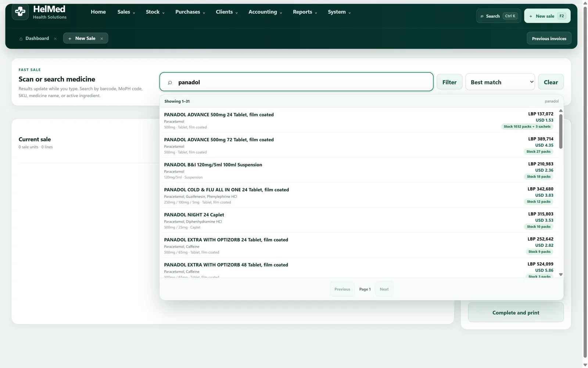Click results list scroll down arrow
The image size is (588, 368).
click(561, 275)
